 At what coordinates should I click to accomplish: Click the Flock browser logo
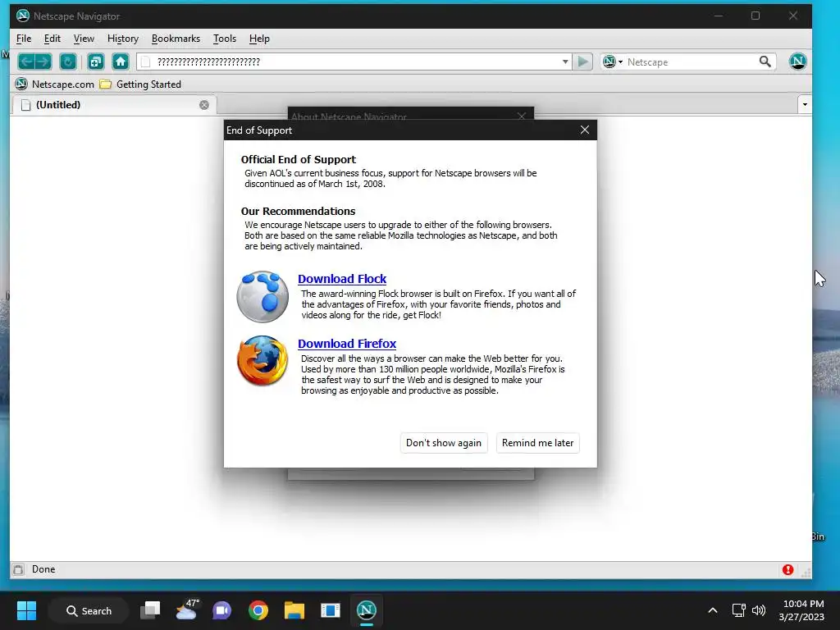pos(262,297)
